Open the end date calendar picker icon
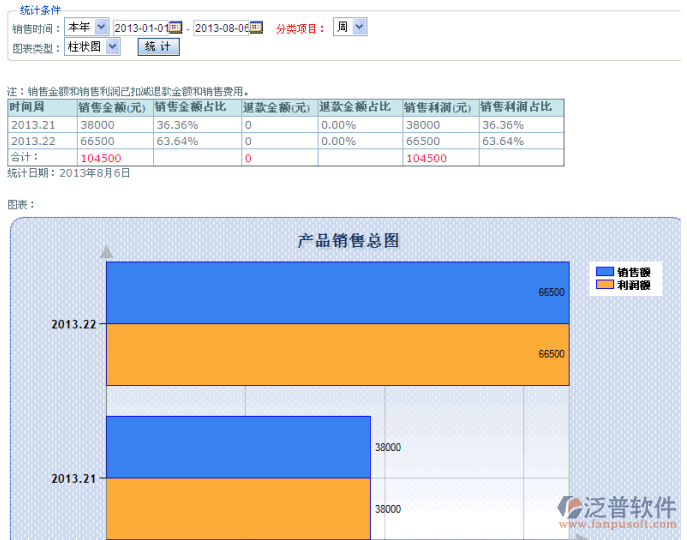This screenshot has height=540, width=687. coord(256,28)
